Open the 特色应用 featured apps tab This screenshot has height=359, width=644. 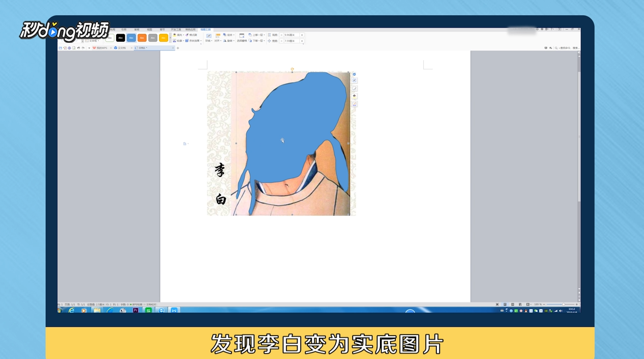tap(190, 30)
